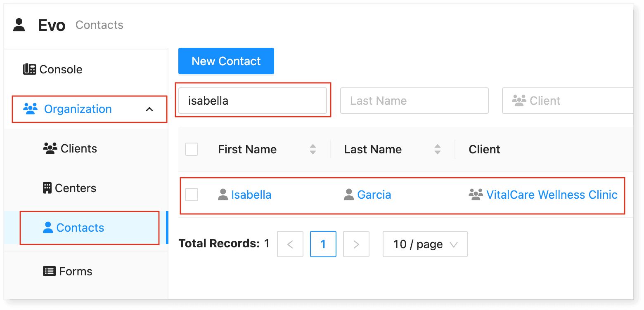Viewport: 644px width, 310px height.
Task: Open the Garcia last name link
Action: tap(374, 195)
